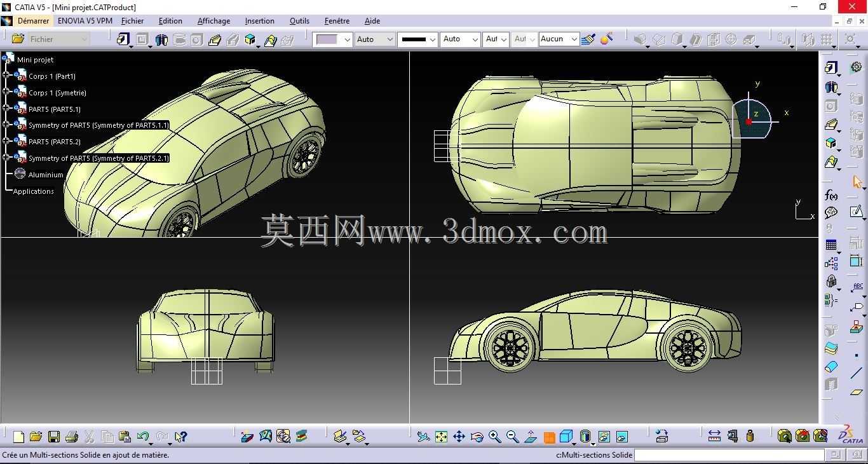Switch to Isometric view cube icon
Screen dimensions: 868x464
pos(566,437)
